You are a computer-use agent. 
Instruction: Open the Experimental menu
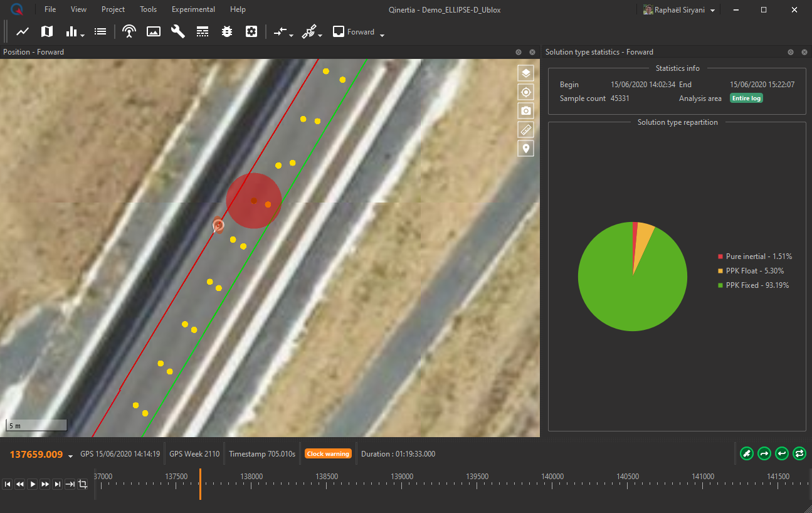[193, 9]
